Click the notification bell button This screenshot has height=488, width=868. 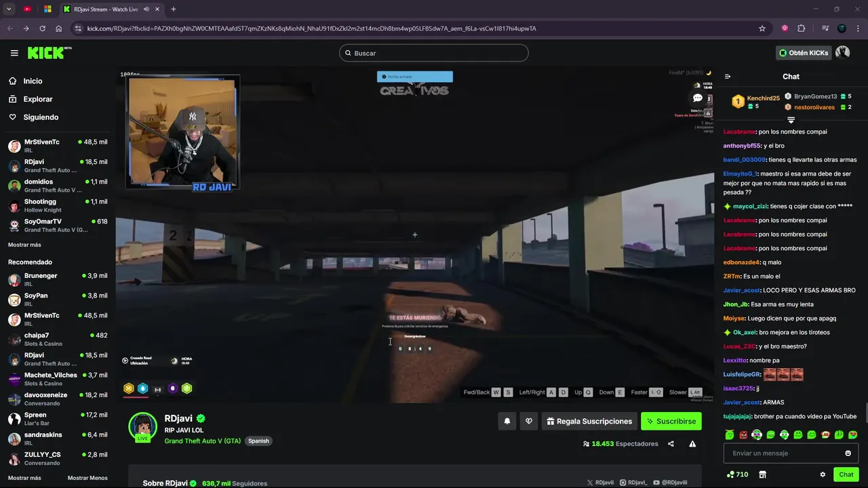[507, 421]
